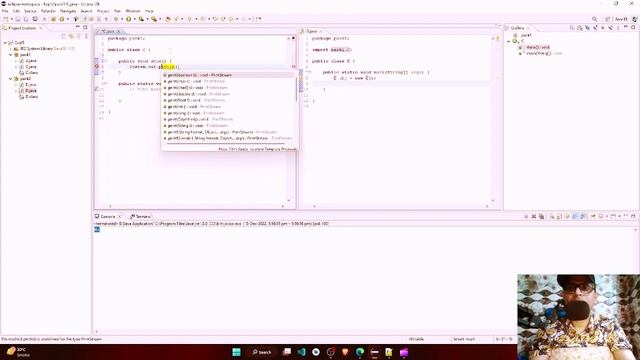Select the highlighted D.java under pack2
This screenshot has height=360, width=640.
[28, 91]
